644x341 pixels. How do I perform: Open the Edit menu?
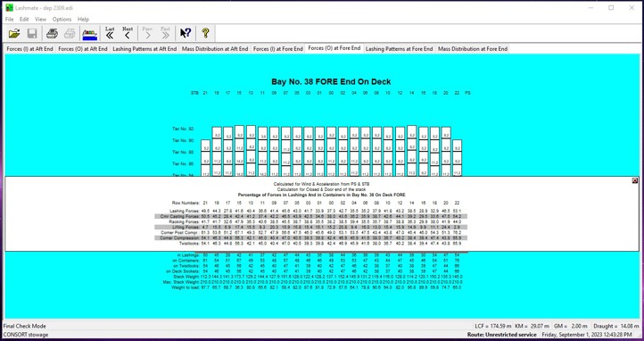click(x=24, y=20)
